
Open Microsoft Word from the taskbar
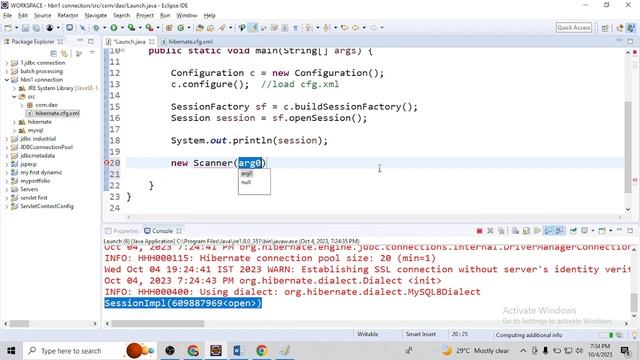coord(239,351)
